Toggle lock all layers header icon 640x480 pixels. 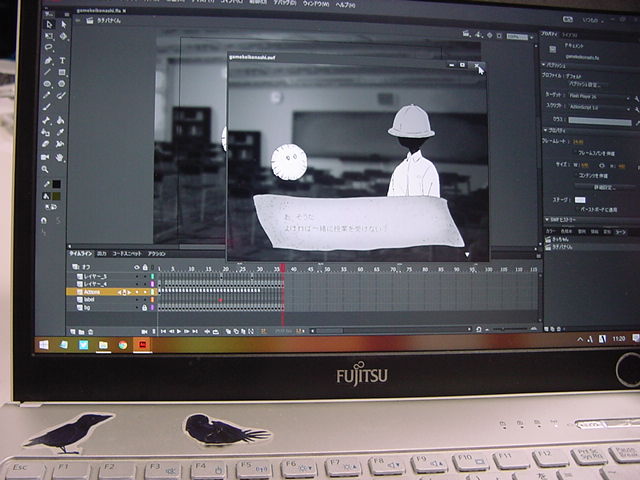tap(145, 267)
